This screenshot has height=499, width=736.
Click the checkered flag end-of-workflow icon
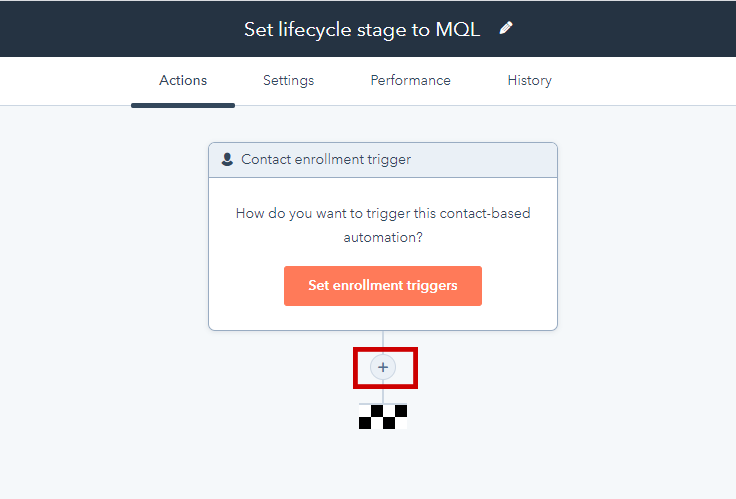383,416
